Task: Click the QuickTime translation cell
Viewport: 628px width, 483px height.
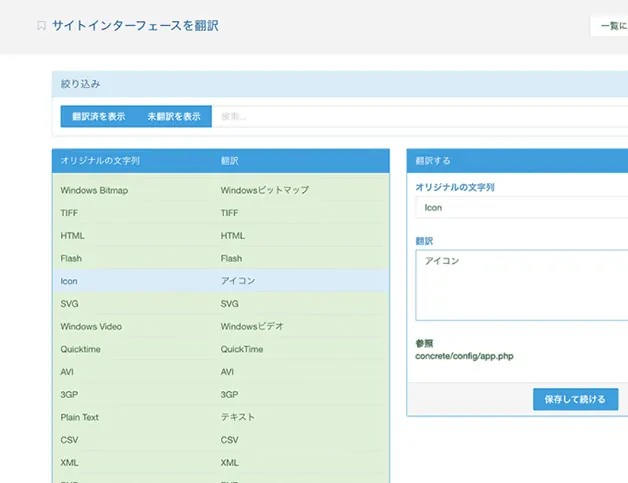Action: click(x=242, y=349)
